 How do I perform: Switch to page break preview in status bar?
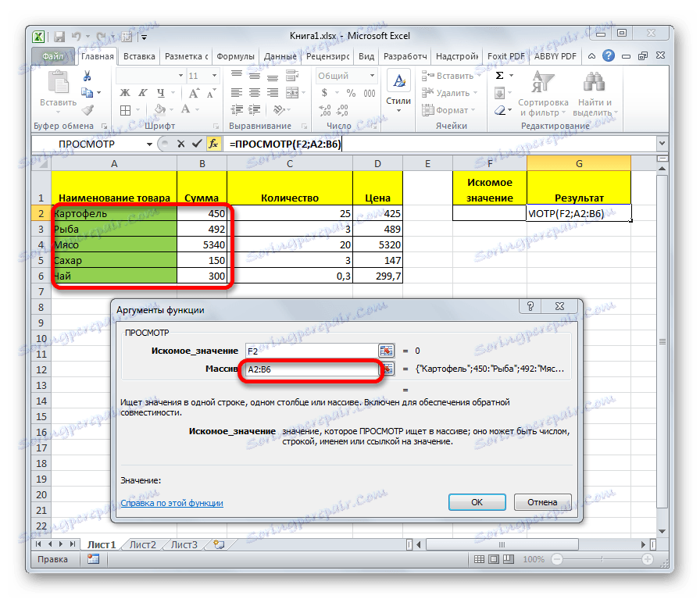508,559
